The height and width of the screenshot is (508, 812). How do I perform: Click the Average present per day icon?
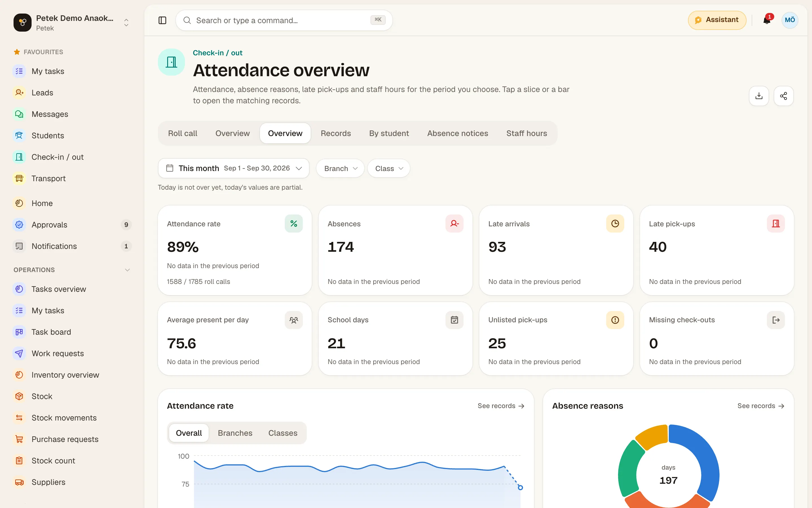tap(294, 320)
